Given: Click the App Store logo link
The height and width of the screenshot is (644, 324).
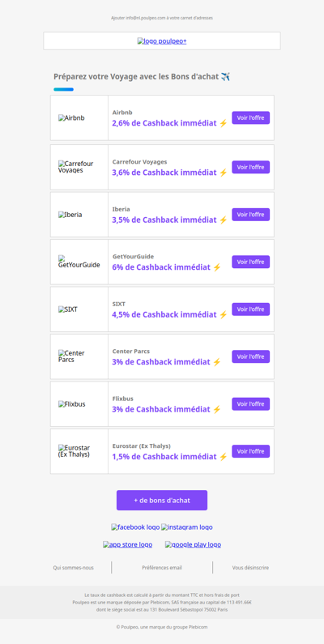Looking at the screenshot, I should [x=127, y=544].
